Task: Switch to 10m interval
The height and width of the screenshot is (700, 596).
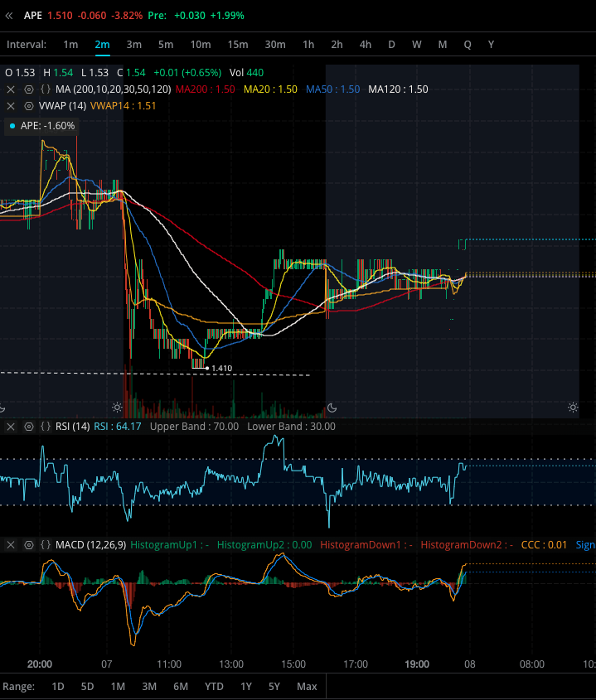Action: (x=201, y=45)
